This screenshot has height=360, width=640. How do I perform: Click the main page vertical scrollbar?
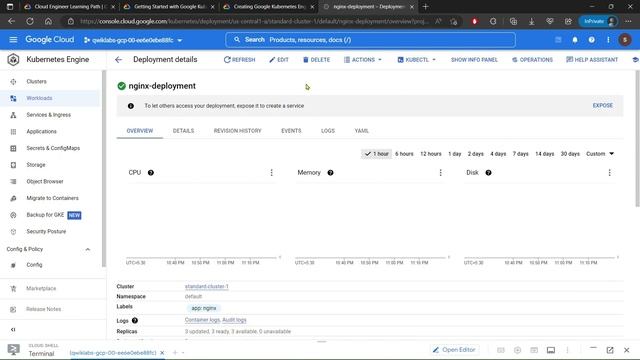637,139
